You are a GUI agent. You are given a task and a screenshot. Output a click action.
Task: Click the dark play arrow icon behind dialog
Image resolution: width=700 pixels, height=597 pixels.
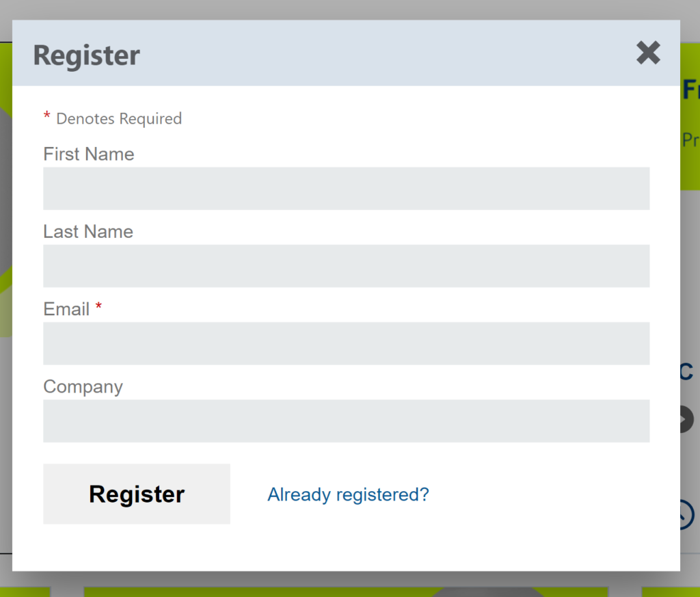tap(686, 419)
